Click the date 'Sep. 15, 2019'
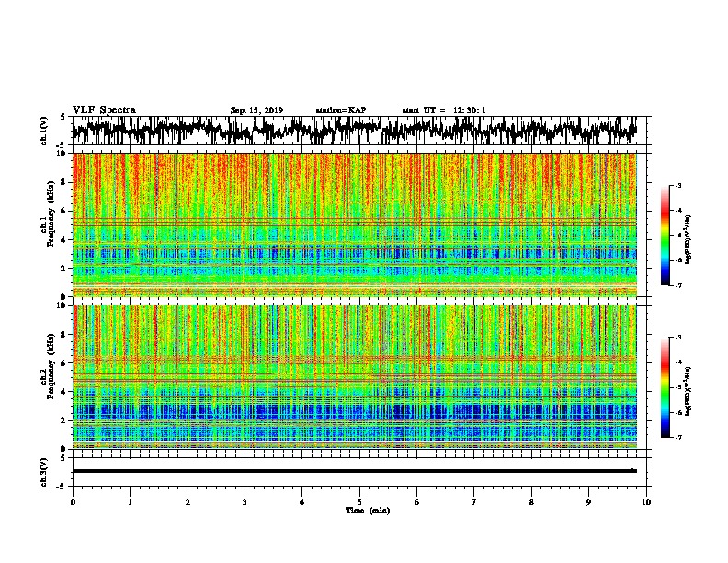Viewport: 728px width, 563px height. click(x=256, y=110)
